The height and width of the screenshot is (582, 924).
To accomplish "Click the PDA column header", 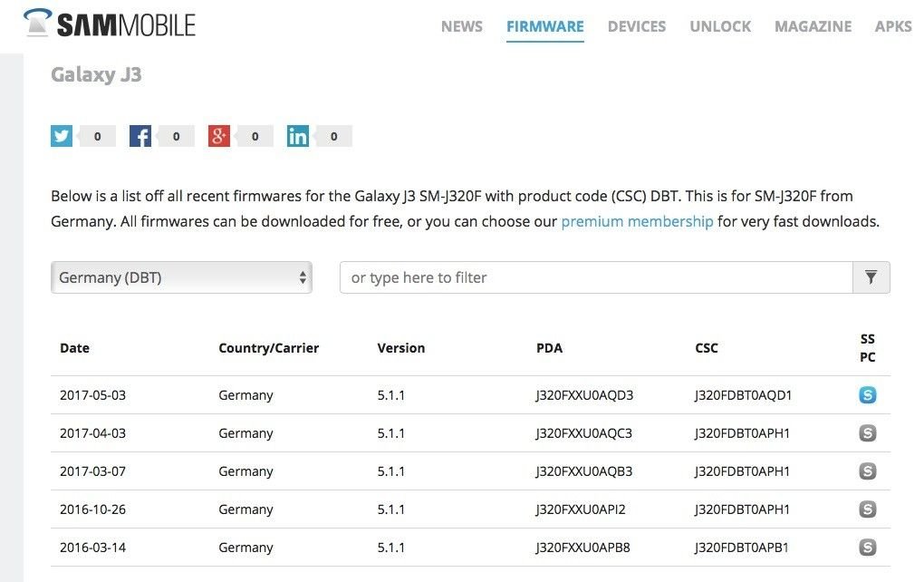I will (x=549, y=348).
